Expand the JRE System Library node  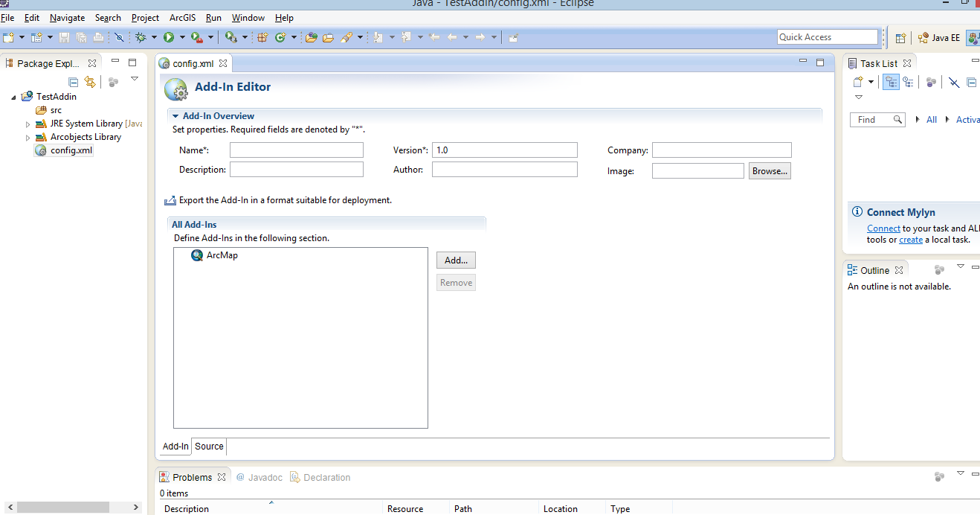point(28,124)
